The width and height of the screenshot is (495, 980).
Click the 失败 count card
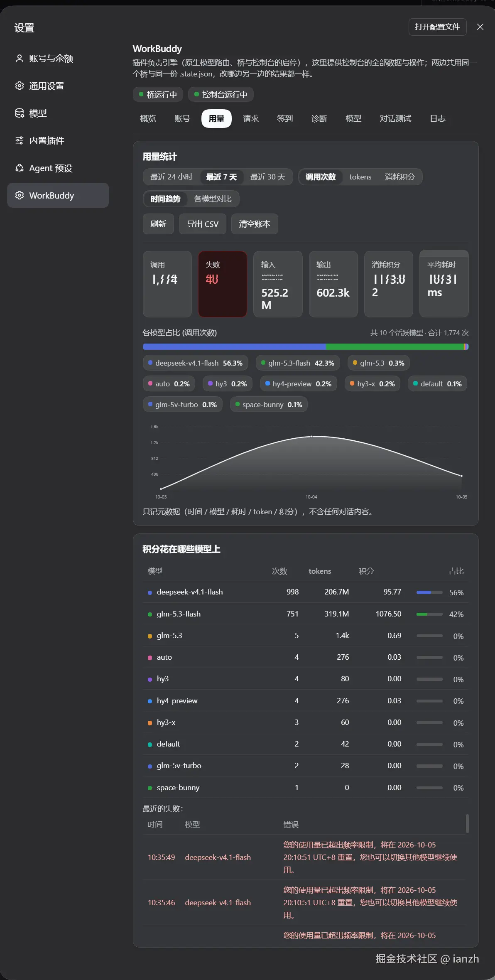coord(223,284)
